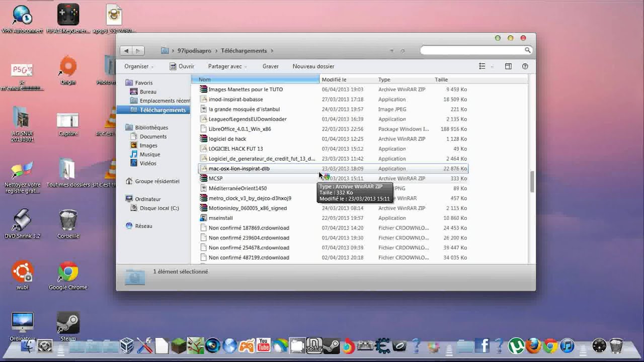The width and height of the screenshot is (644, 362).
Task: Sort by the Type column header
Action: 405,79
